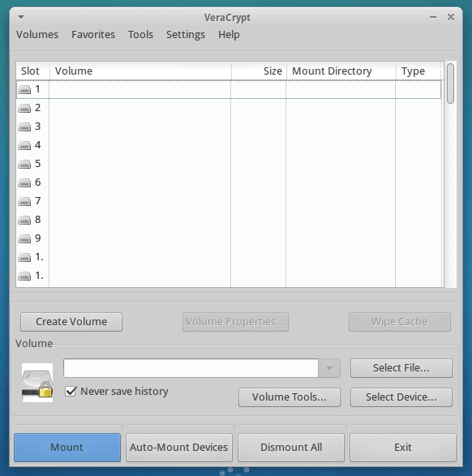Toggle the Never save history checkbox

71,392
